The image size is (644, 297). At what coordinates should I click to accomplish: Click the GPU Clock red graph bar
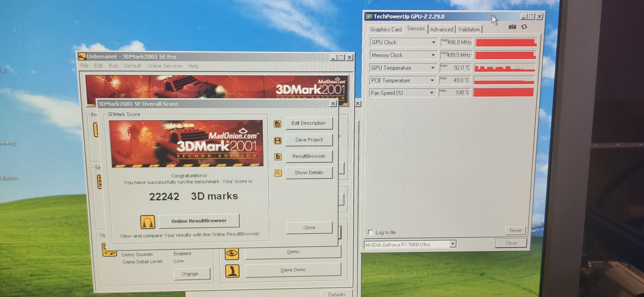506,43
